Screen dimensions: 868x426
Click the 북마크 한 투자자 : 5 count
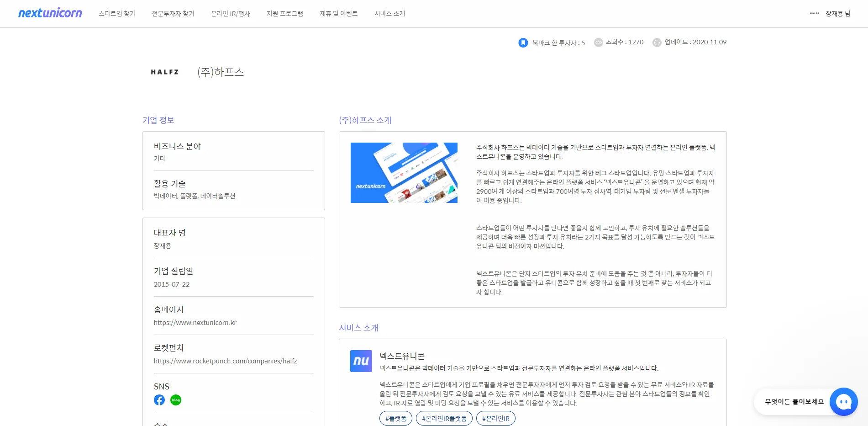point(558,43)
